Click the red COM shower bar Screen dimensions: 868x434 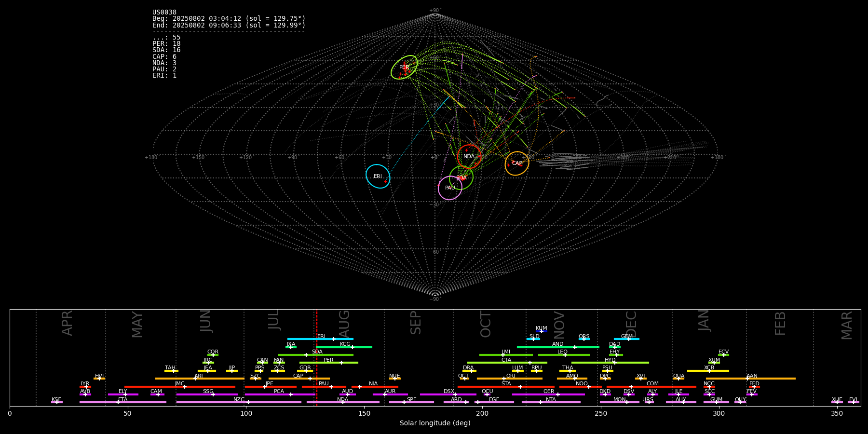click(x=652, y=386)
